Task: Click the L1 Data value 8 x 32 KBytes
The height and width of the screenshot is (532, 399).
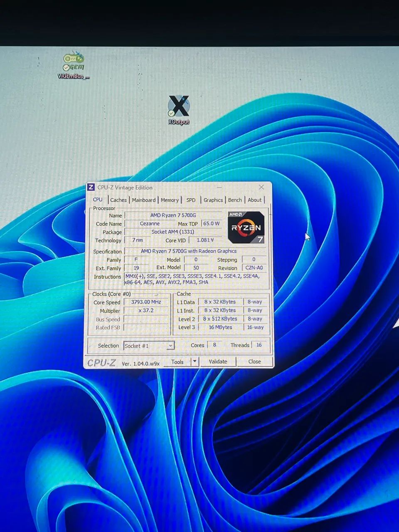Action: [220, 302]
